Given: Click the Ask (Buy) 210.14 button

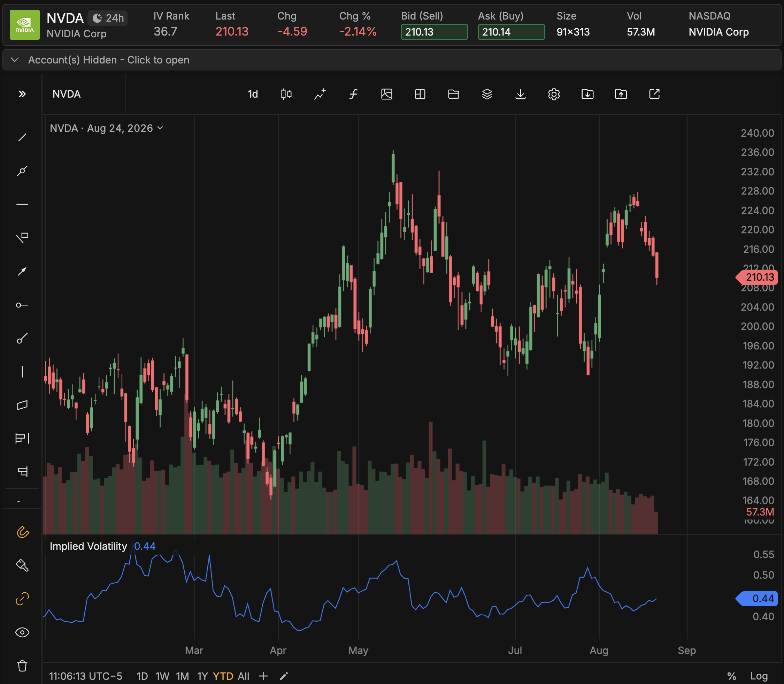Looking at the screenshot, I should pyautogui.click(x=511, y=32).
